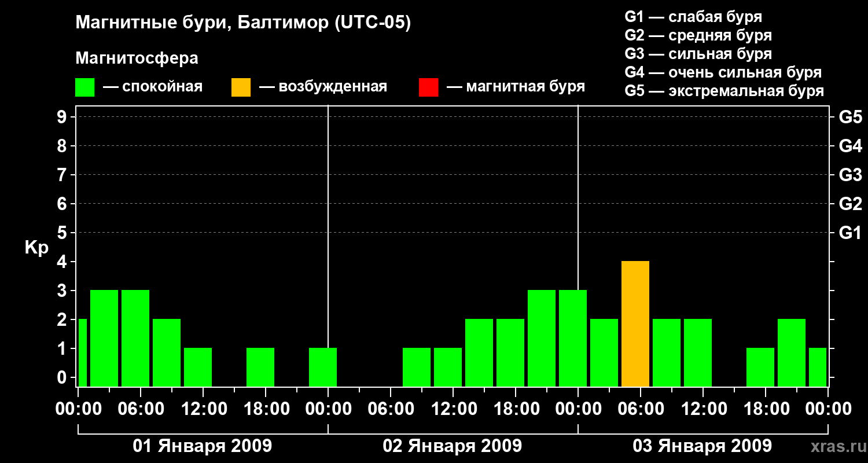
Task: Click the green 'спокойная' legend swatch
Action: [x=84, y=87]
